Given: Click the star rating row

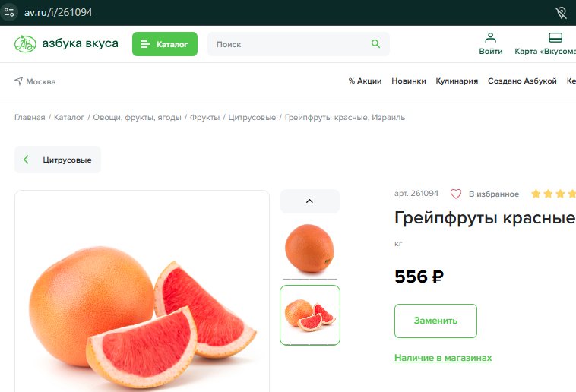Looking at the screenshot, I should [554, 194].
